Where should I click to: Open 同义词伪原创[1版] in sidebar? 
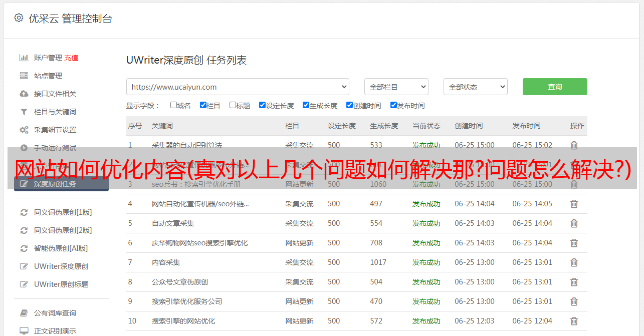pyautogui.click(x=63, y=212)
